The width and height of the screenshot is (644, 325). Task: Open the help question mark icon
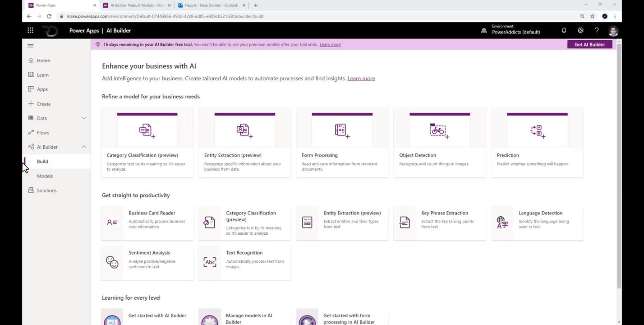[597, 30]
